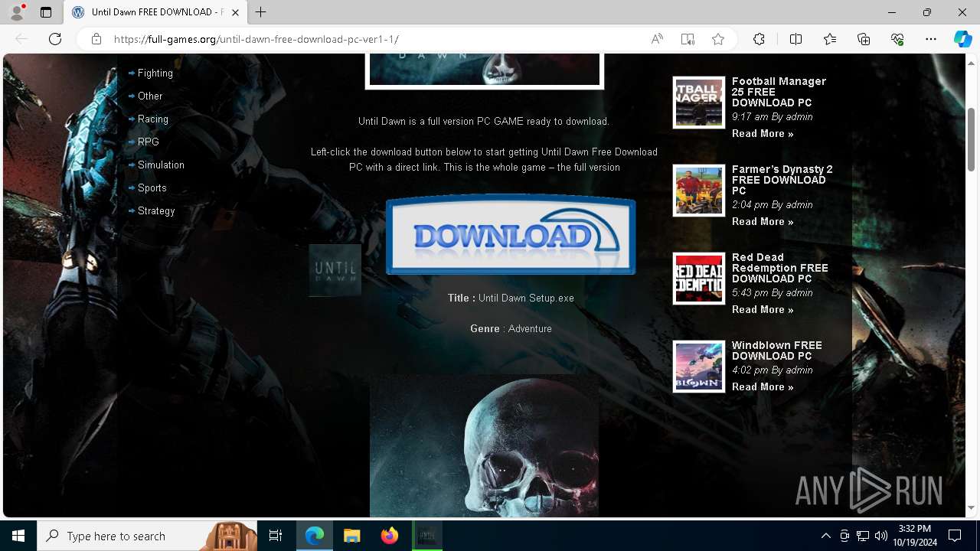Enter Immersive Reader mode icon

pyautogui.click(x=688, y=39)
